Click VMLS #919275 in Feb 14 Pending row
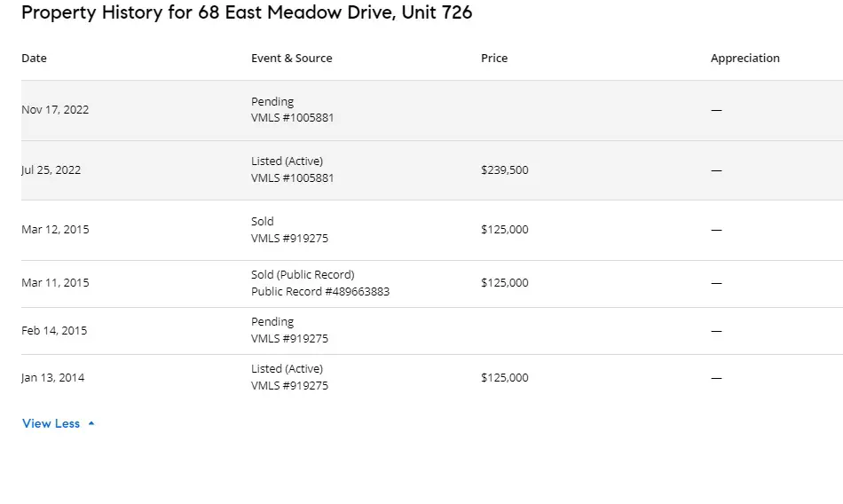843x504 pixels. click(290, 339)
